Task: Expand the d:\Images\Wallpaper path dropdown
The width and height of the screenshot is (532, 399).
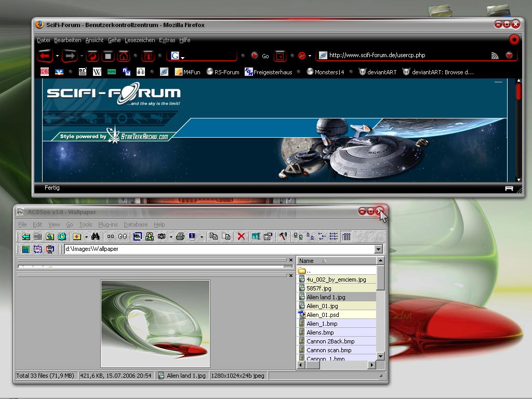Action: [x=378, y=249]
